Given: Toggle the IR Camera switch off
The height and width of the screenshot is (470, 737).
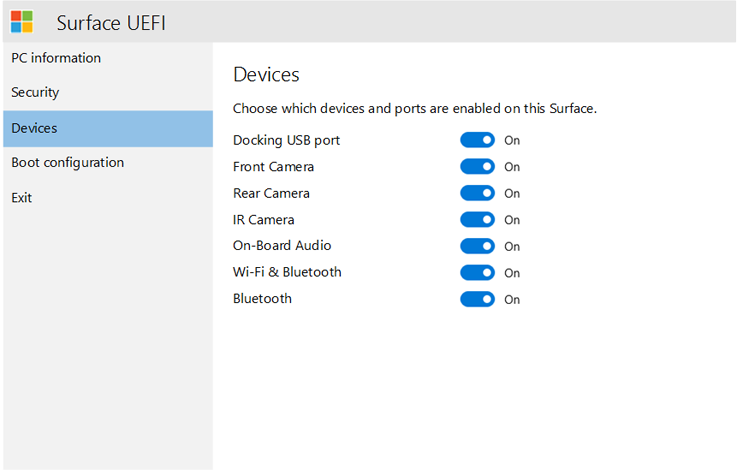Looking at the screenshot, I should [477, 220].
